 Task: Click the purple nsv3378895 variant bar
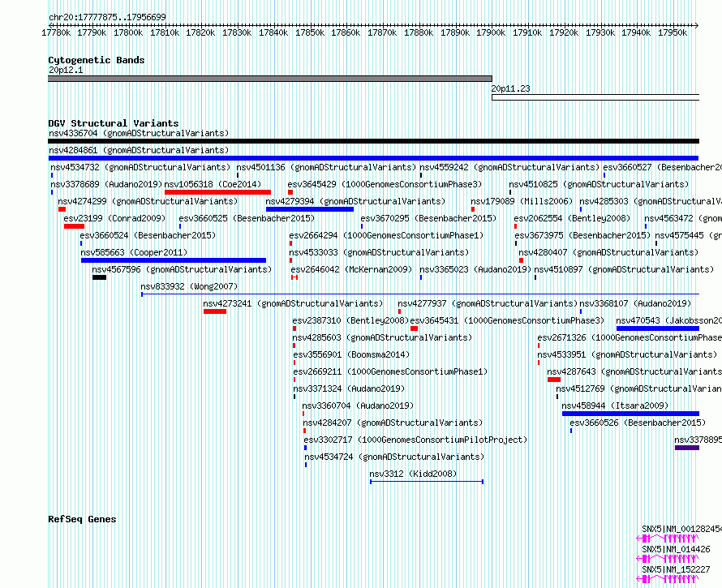pyautogui.click(x=687, y=448)
